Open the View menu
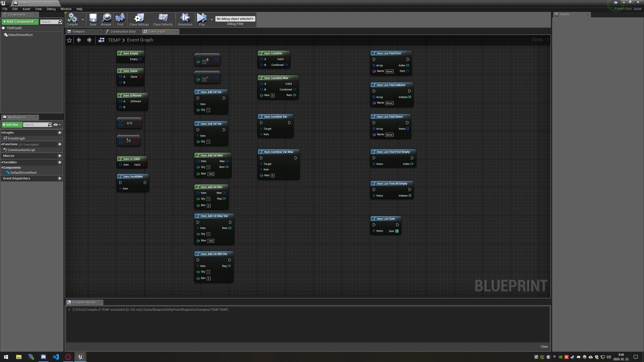644x362 pixels. click(x=38, y=9)
